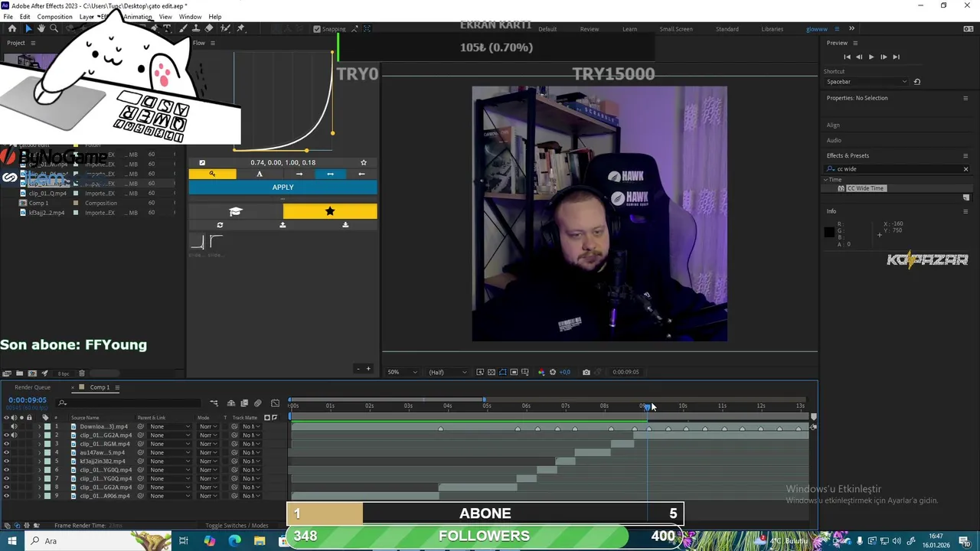This screenshot has width=980, height=551.
Task: Switch to Render Queue tab
Action: click(x=32, y=387)
